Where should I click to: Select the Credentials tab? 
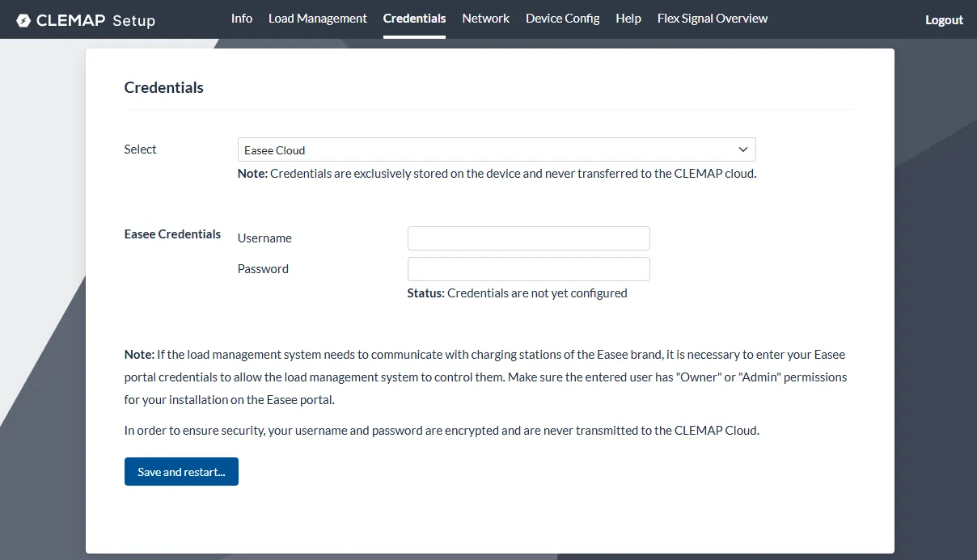pos(414,18)
